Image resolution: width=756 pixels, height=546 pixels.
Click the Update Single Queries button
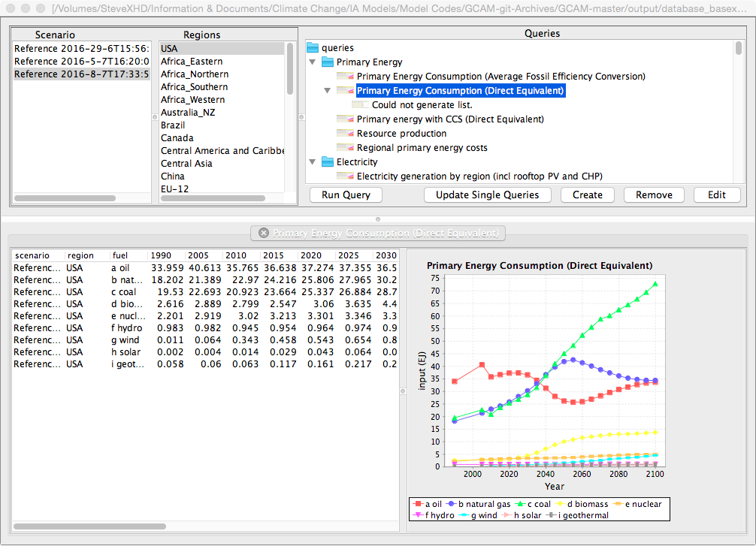[x=488, y=195]
